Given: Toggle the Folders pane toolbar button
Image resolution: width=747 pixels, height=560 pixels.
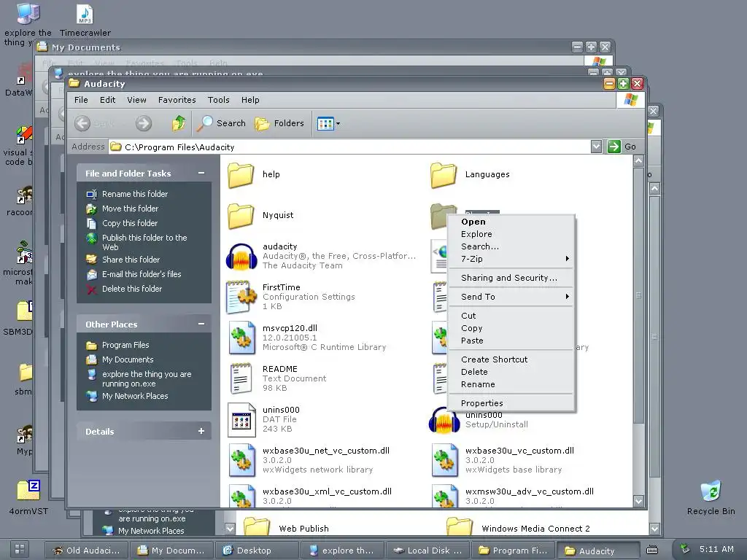Looking at the screenshot, I should tap(279, 123).
